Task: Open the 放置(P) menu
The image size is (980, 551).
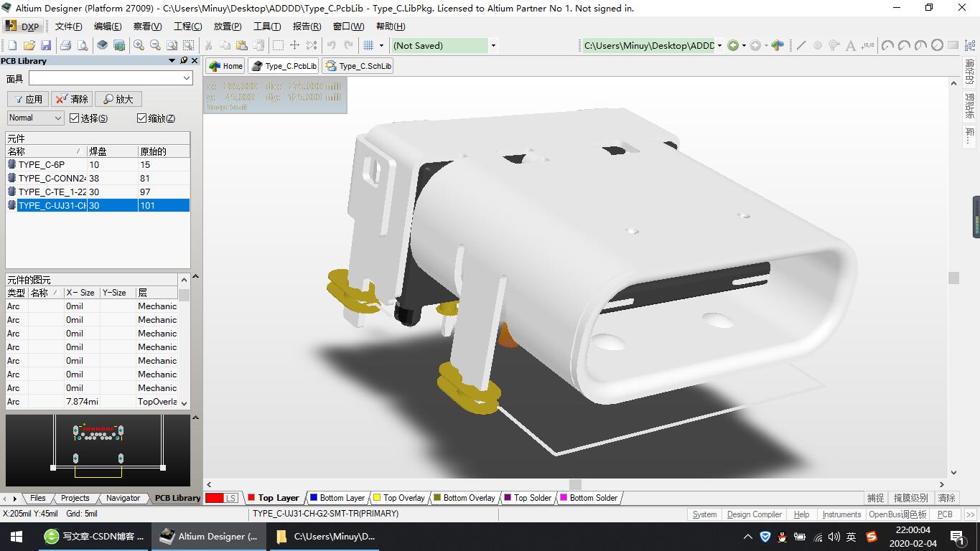Action: [228, 27]
